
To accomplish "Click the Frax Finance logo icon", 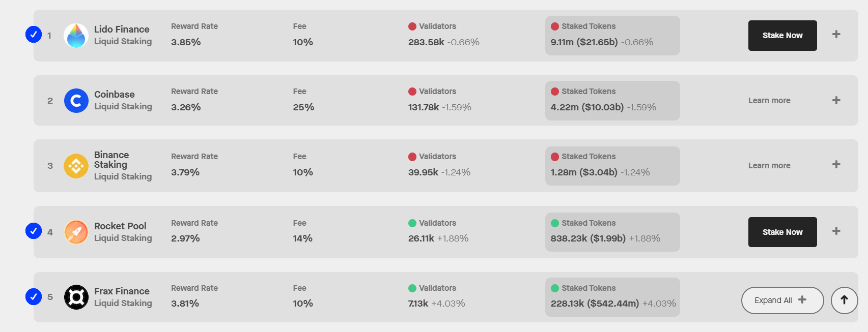I will pyautogui.click(x=76, y=297).
